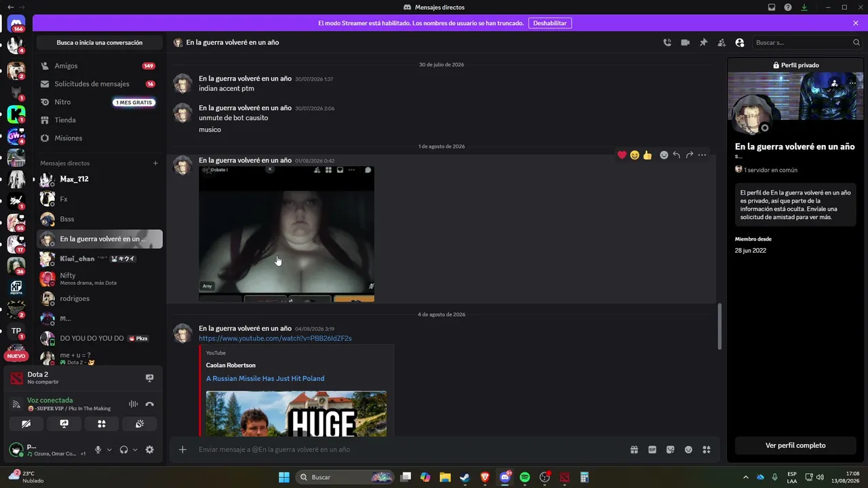868x488 pixels.
Task: Open the conversation with Max_712
Action: [x=99, y=180]
